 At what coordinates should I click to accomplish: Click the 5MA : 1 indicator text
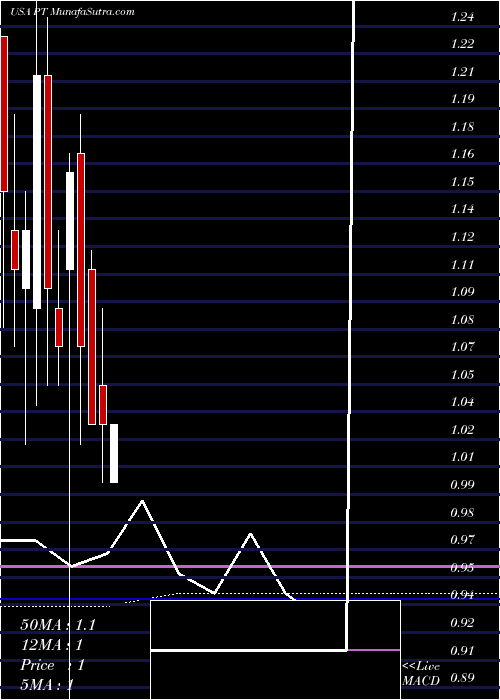point(46,685)
